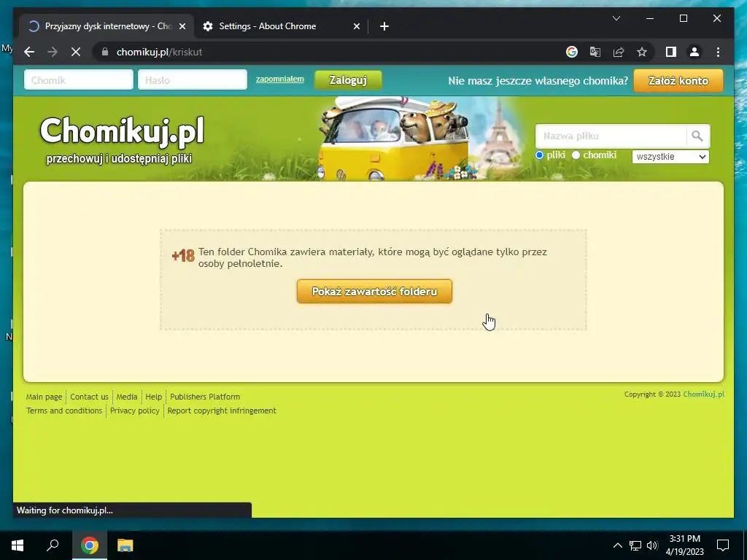Go back using the browser back arrow
This screenshot has height=560, width=747.
click(x=29, y=52)
